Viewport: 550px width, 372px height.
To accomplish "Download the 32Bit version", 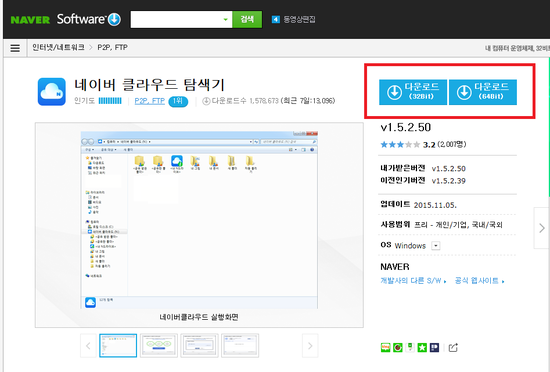I will 413,92.
